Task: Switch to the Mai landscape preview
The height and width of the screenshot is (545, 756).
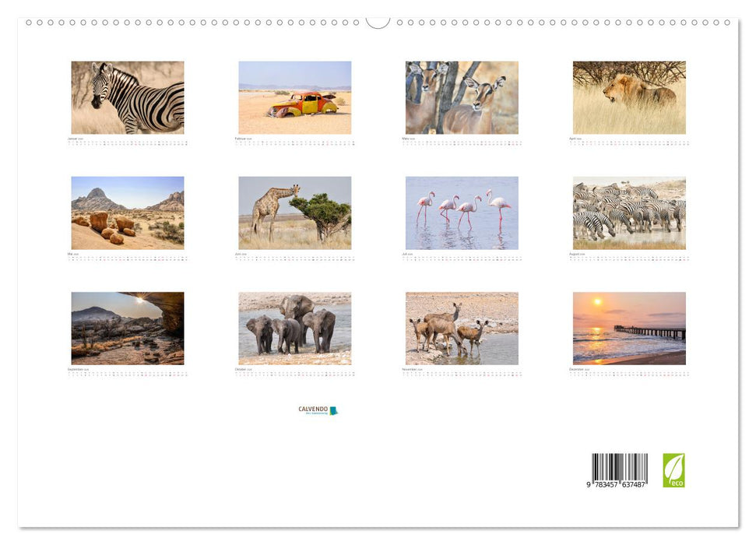Action: point(128,213)
